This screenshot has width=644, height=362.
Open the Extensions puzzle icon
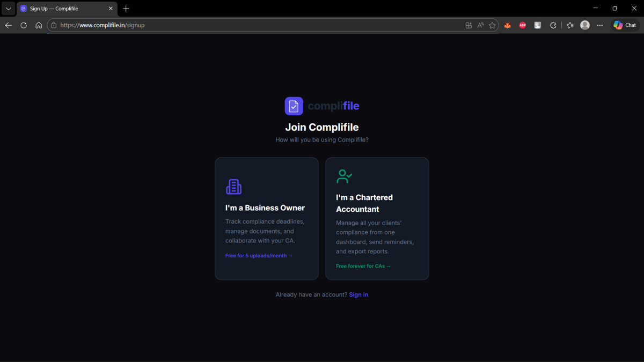553,25
